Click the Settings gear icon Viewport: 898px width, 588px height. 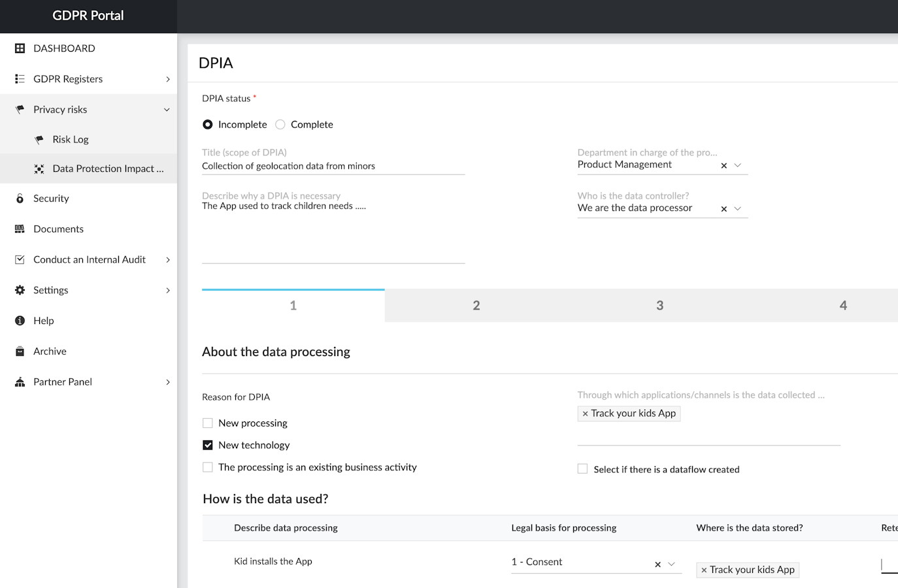[x=20, y=290]
